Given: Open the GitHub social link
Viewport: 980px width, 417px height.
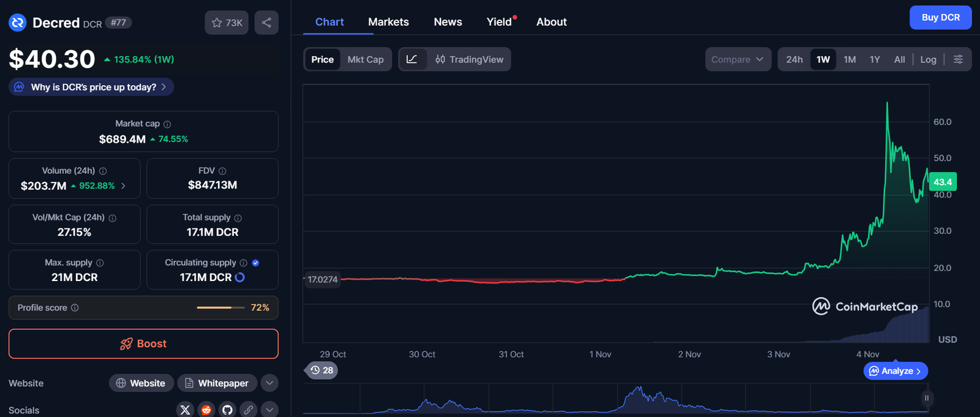Looking at the screenshot, I should pos(227,410).
